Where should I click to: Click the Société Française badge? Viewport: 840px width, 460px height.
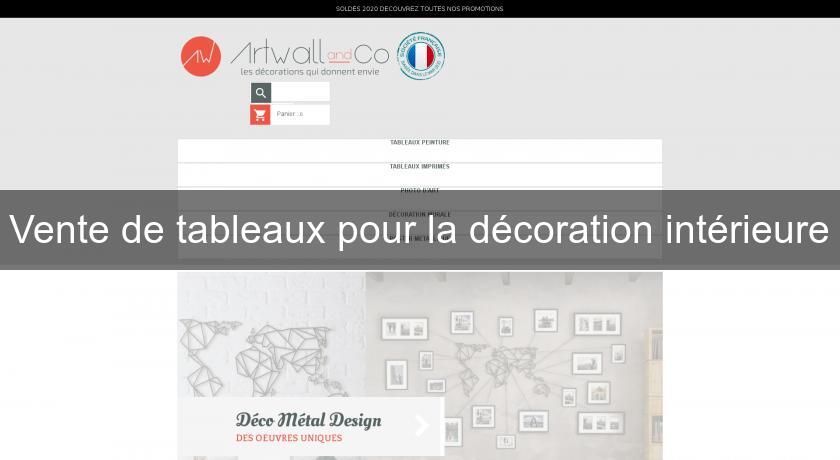coord(421,56)
